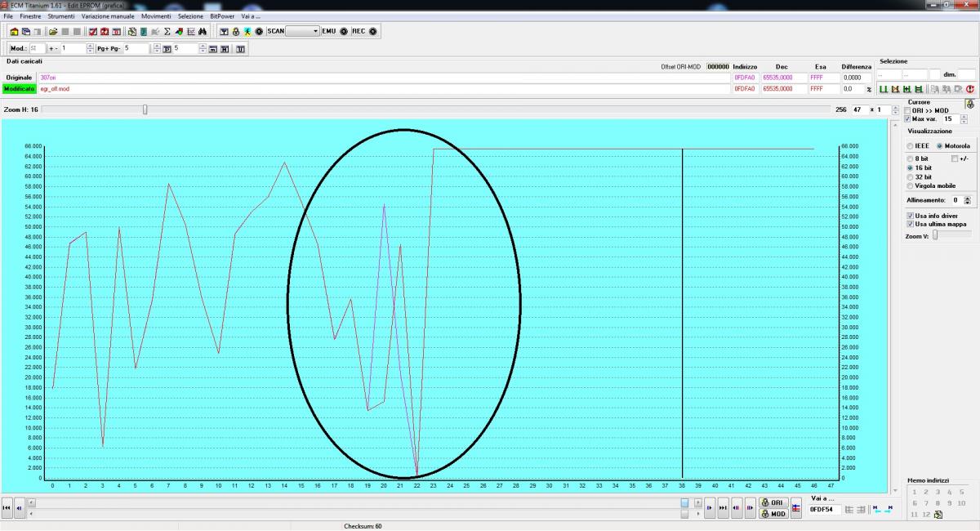980x531 pixels.
Task: Click the first green selection marker icon
Action: [x=884, y=88]
